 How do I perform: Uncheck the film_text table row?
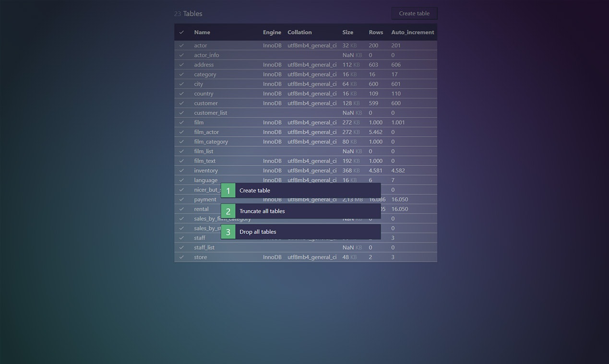[x=181, y=161]
